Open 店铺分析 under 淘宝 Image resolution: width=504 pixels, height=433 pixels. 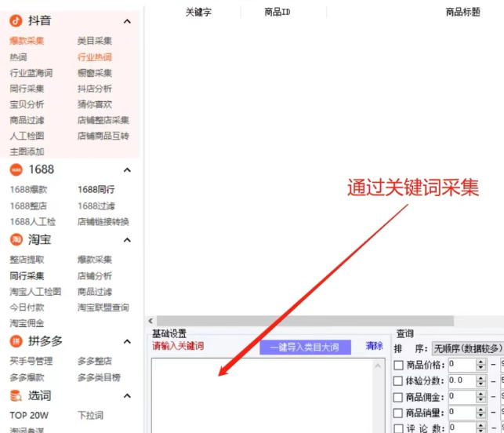95,275
